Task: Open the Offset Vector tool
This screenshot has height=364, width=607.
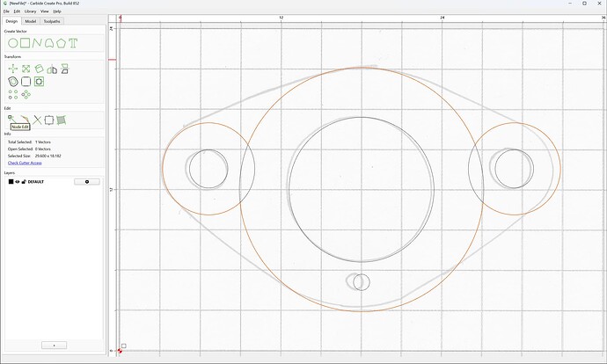Action: pyautogui.click(x=13, y=82)
